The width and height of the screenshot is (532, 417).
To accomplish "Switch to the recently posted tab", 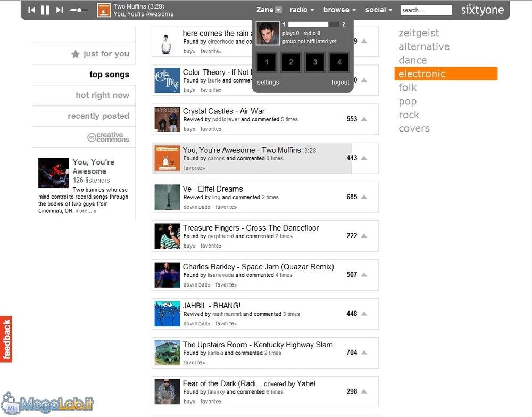I will pyautogui.click(x=98, y=116).
